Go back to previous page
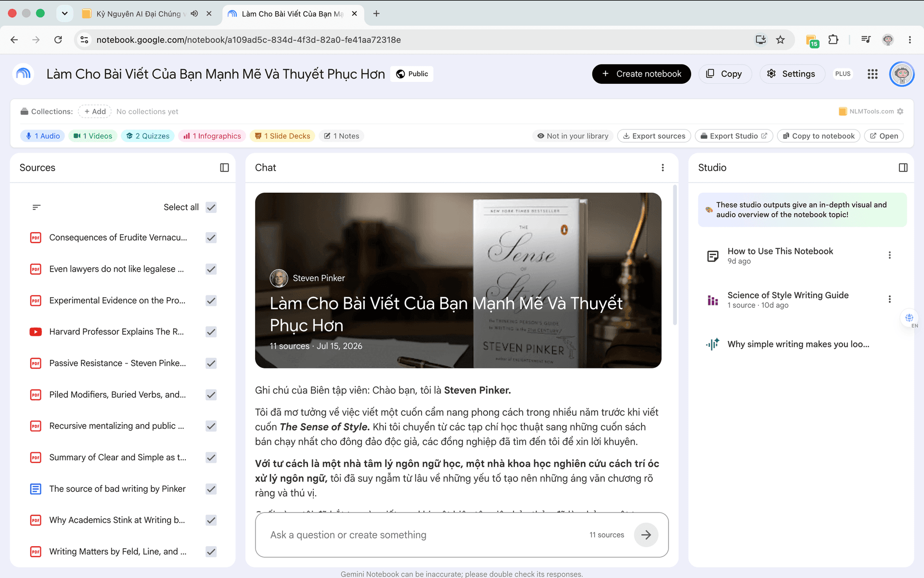Image resolution: width=924 pixels, height=578 pixels. 14,40
